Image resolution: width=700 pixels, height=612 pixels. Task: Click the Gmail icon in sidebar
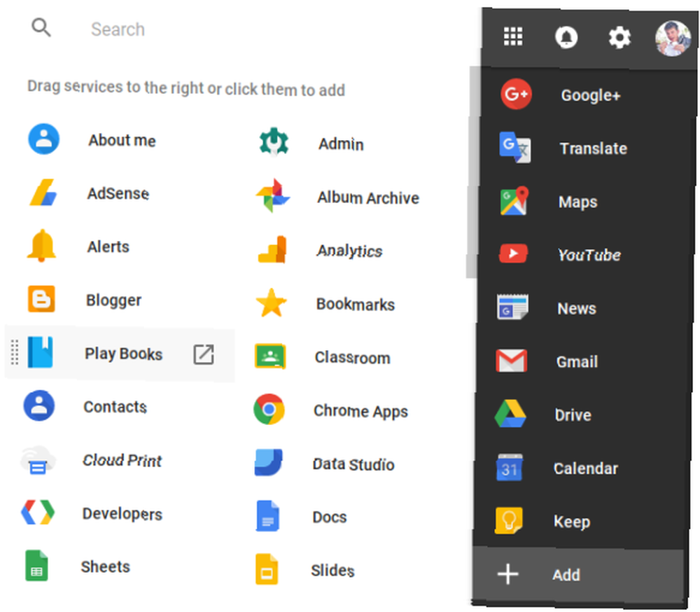(x=512, y=361)
